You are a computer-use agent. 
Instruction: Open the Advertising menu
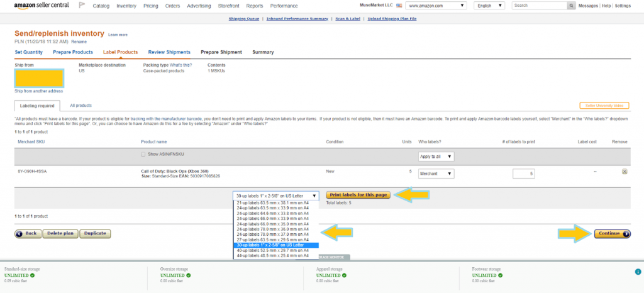coord(199,6)
